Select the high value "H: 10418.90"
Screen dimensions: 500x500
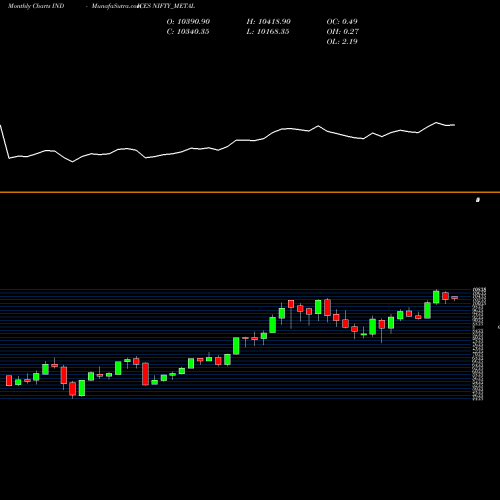click(x=269, y=22)
